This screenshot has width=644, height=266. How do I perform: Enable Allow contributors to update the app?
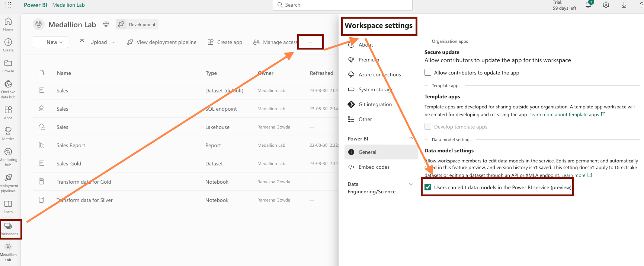click(428, 72)
